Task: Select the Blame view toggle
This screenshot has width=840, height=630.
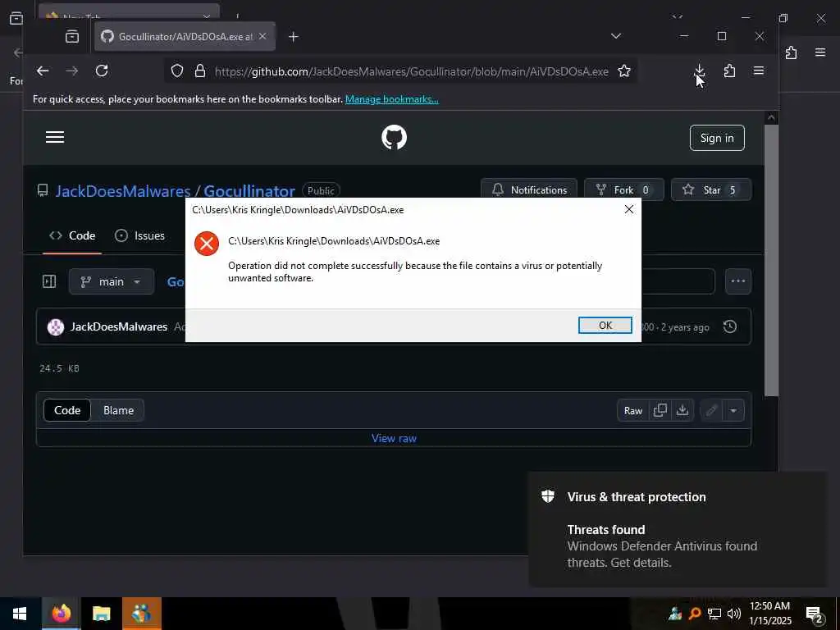Action: pyautogui.click(x=118, y=410)
